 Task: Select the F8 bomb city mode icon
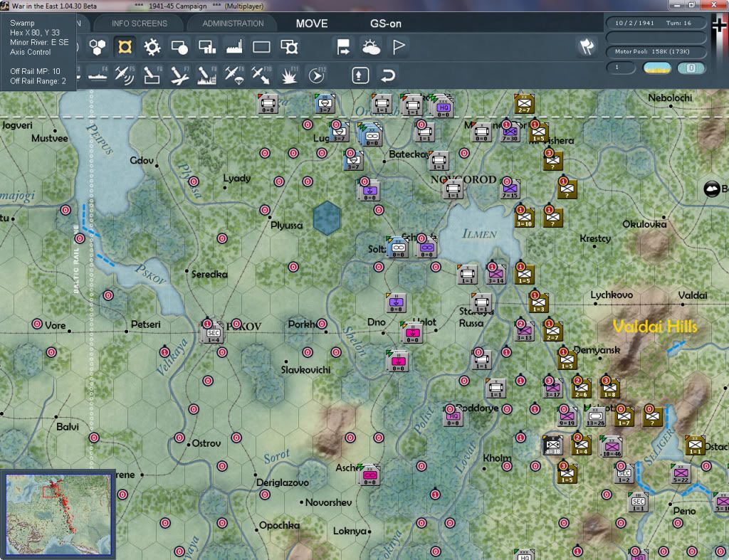[x=207, y=75]
